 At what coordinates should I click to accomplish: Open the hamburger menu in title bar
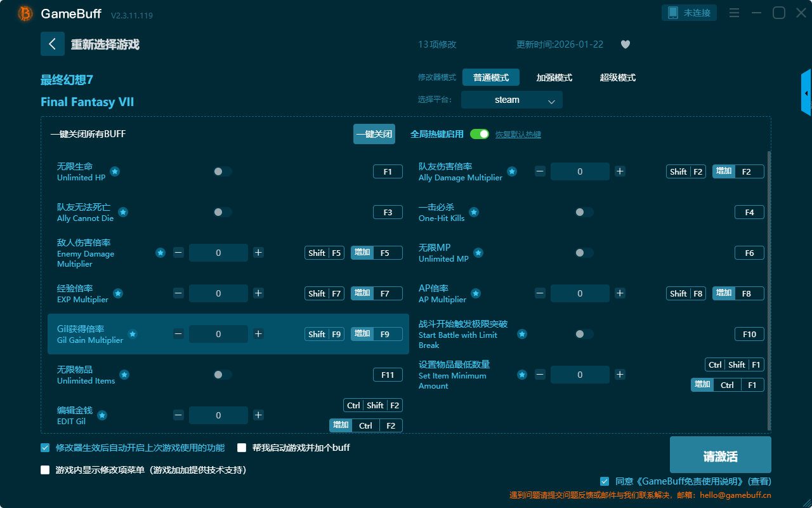click(x=734, y=13)
